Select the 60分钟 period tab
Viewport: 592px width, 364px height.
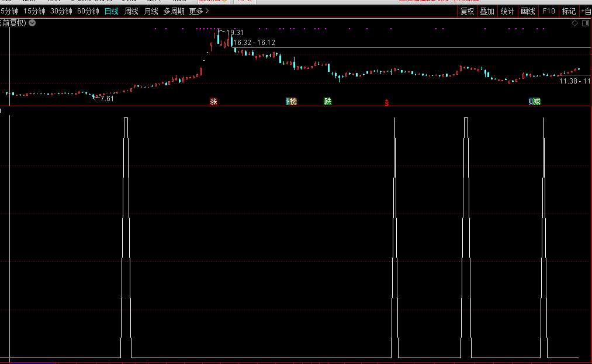point(88,11)
